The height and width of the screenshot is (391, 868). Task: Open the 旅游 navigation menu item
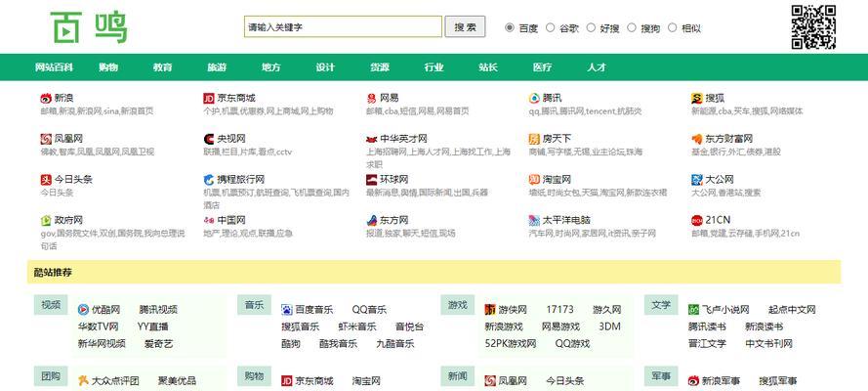coord(217,67)
